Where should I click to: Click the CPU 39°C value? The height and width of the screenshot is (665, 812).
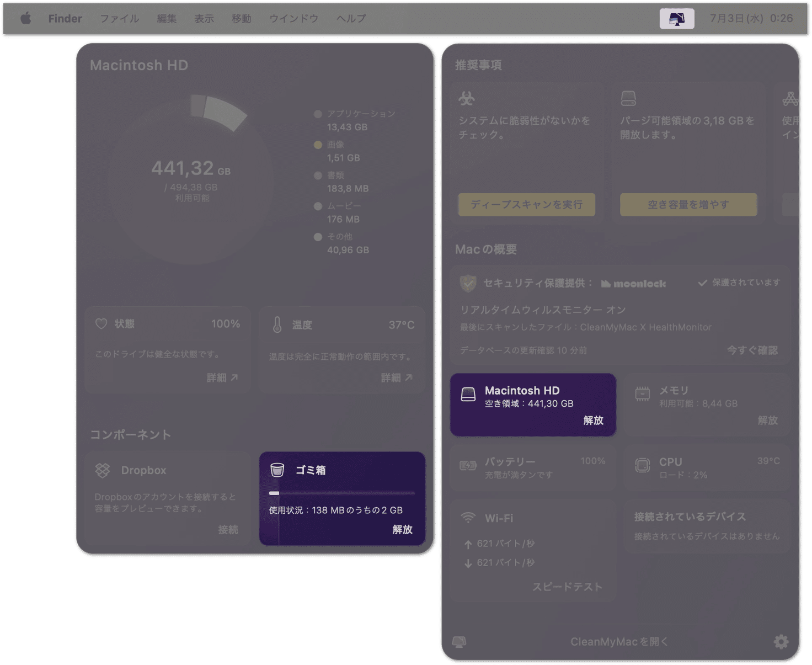point(768,461)
